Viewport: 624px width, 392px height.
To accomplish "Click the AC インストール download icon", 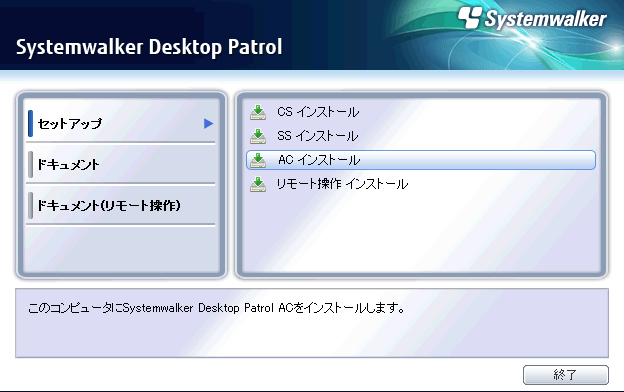I will 258,160.
